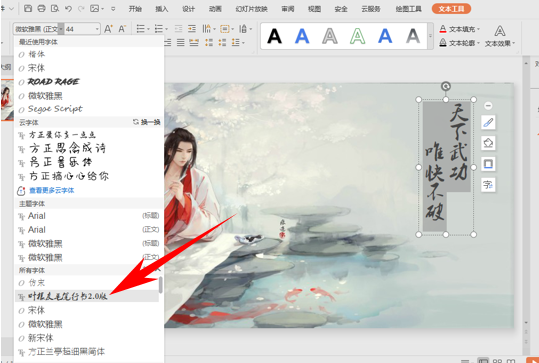The image size is (539, 363).
Task: Click the Redo arrow icon
Action: point(81,9)
